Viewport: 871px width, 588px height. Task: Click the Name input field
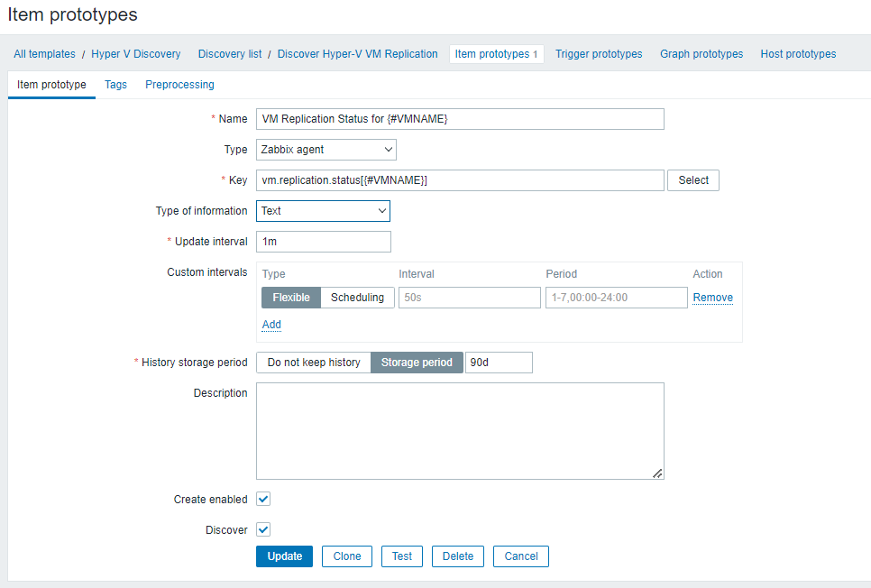point(460,119)
